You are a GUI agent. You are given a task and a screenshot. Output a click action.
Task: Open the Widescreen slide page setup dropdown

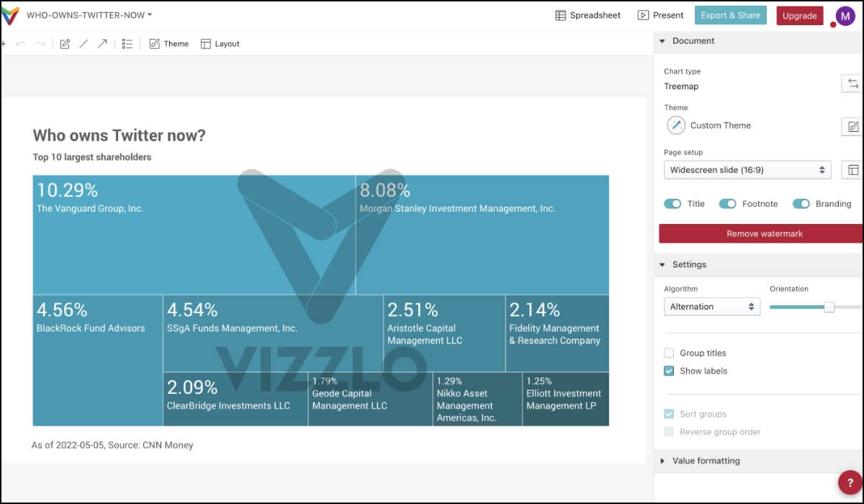747,170
